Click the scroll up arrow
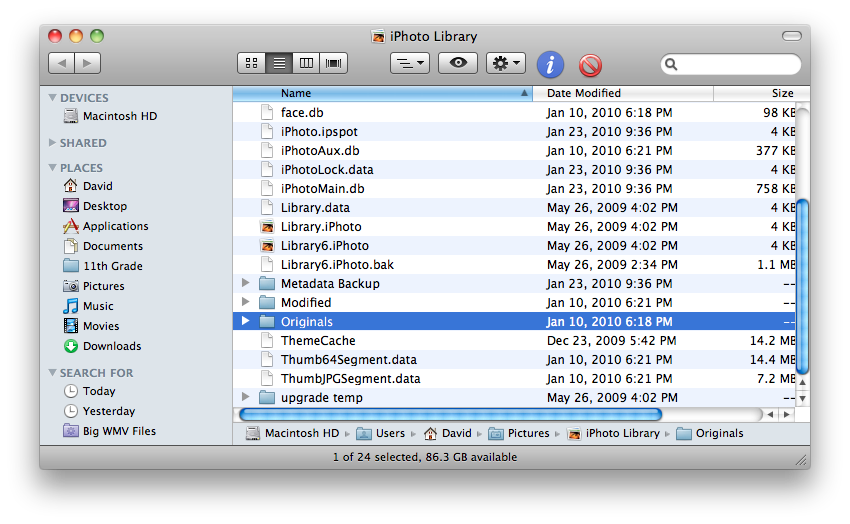 (803, 382)
